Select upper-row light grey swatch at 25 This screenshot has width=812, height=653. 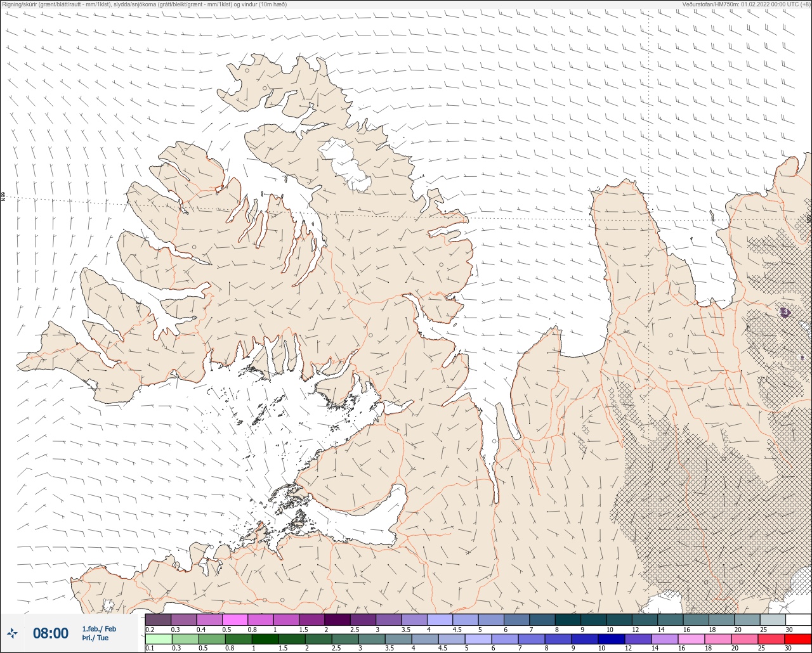(x=773, y=619)
